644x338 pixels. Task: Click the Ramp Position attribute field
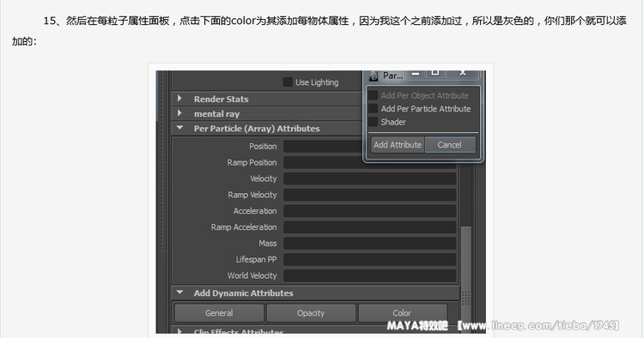click(x=369, y=162)
